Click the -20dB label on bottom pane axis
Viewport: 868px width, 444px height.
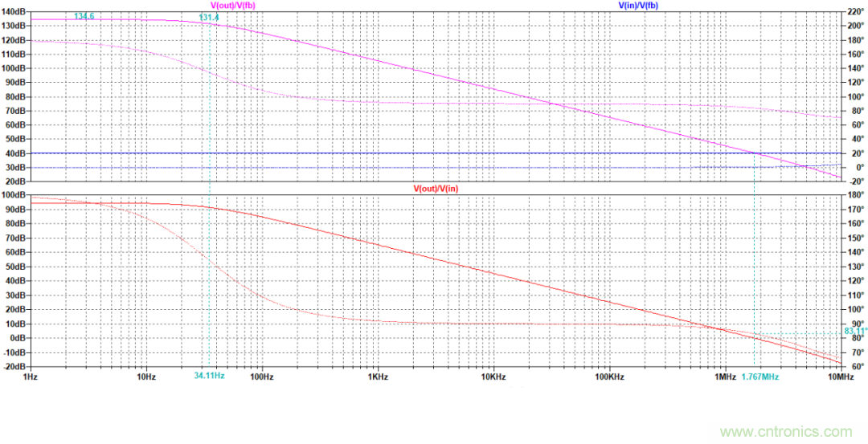coord(13,366)
